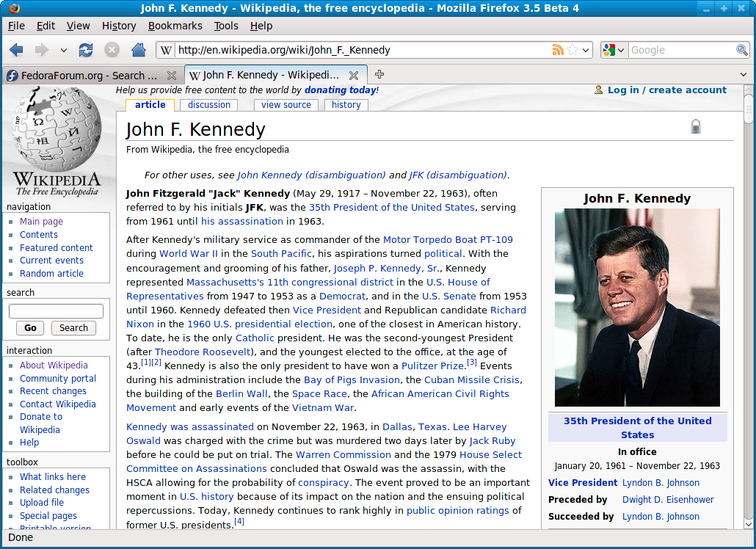Switch to the discussion tab
This screenshot has width=756, height=549.
[x=209, y=105]
